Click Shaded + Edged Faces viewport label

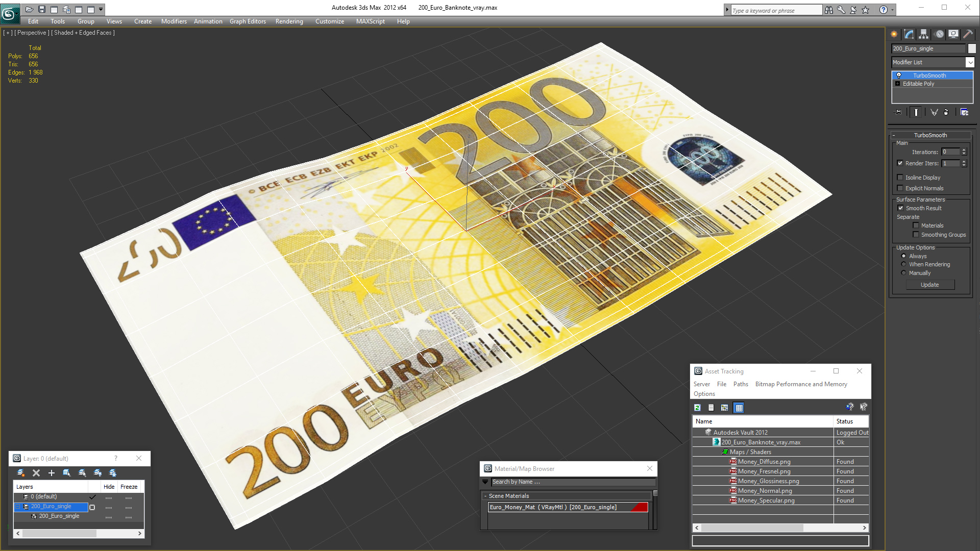83,33
